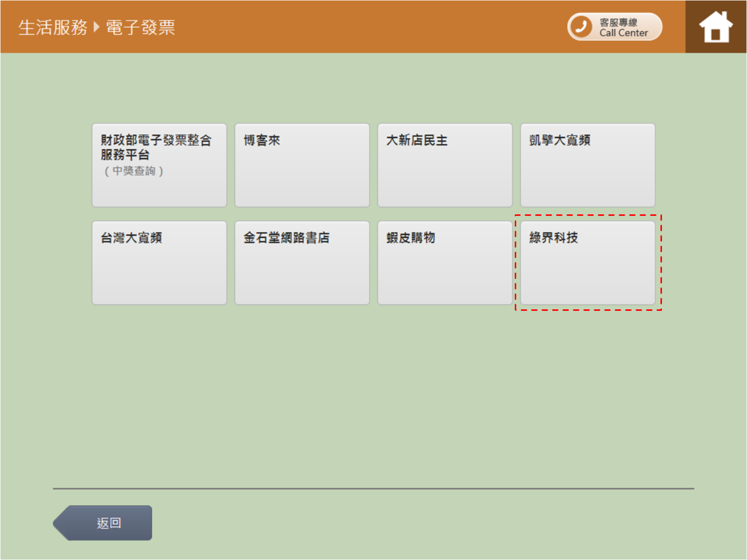Tap the 返回 back button
The image size is (747, 560).
[x=102, y=523]
